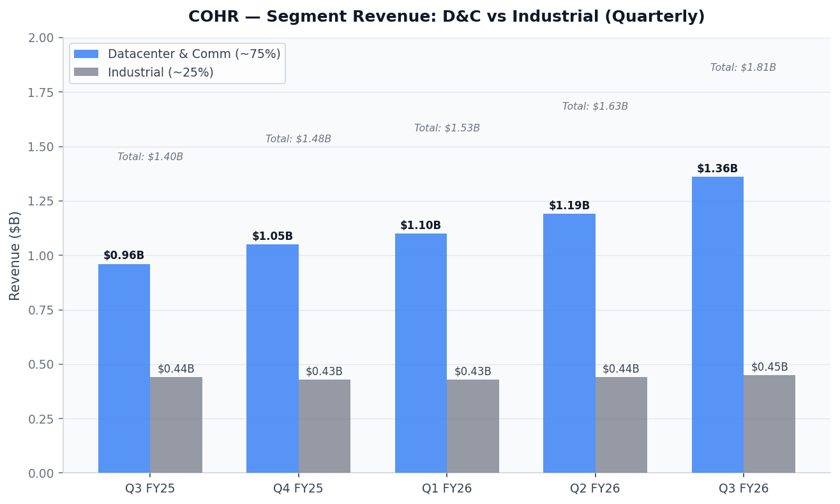The width and height of the screenshot is (840, 504).
Task: Click the 'Total: $1.63B' annotation
Action: click(x=595, y=107)
